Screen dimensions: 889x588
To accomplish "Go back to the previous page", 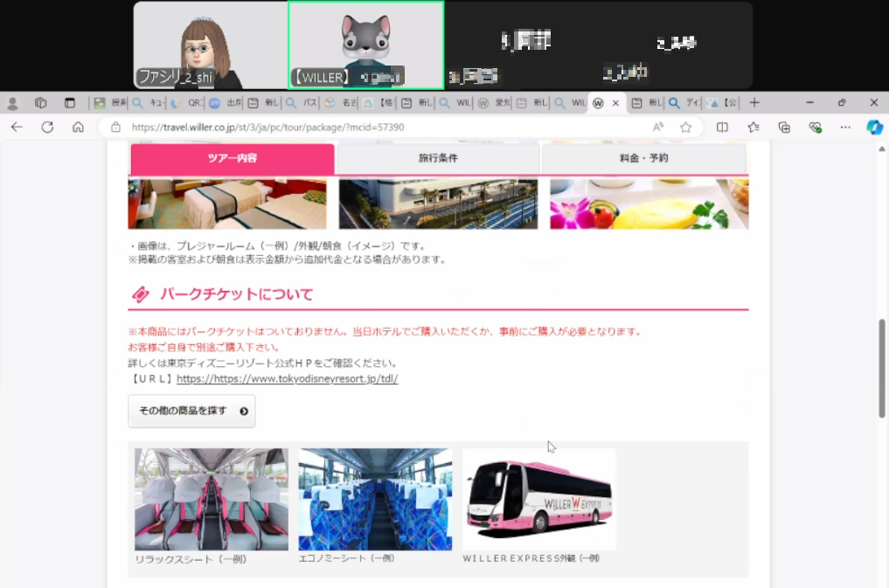I will (x=17, y=128).
